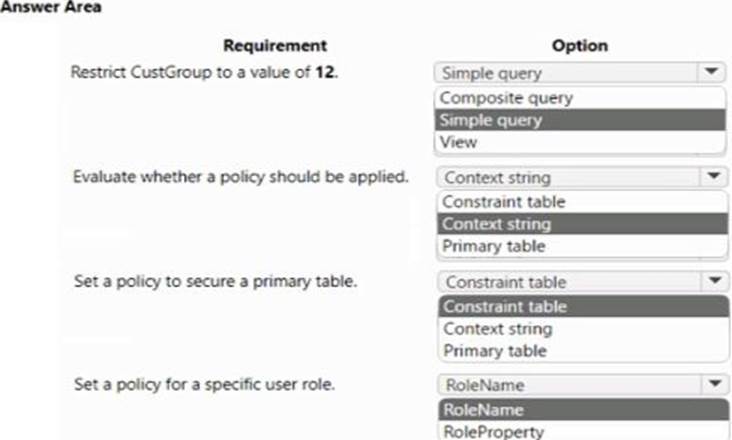
Task: Open the secure primary table dropdown arrow
Action: [x=715, y=281]
